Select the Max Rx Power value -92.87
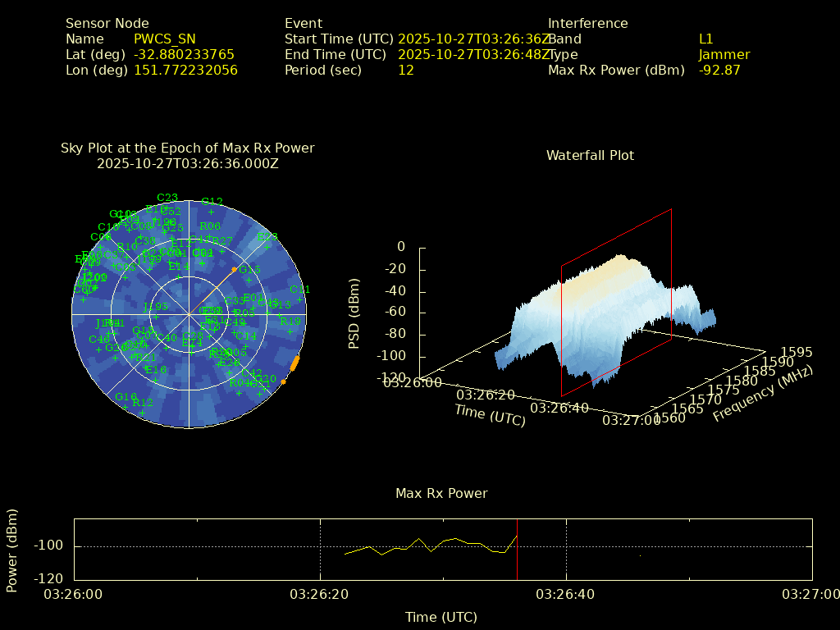Screen dimensions: 840x630 [719, 71]
